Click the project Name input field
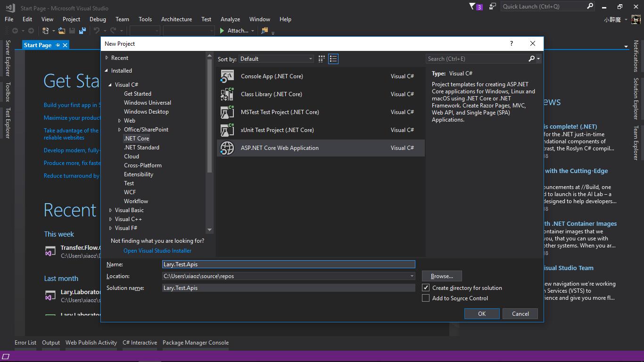 pyautogui.click(x=289, y=264)
